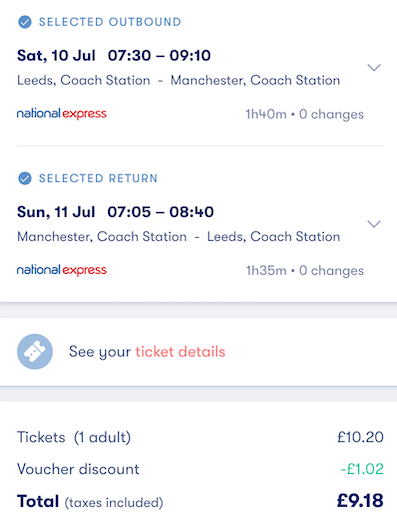This screenshot has height=525, width=397.
Task: Click the return National Express logo
Action: coord(62,270)
